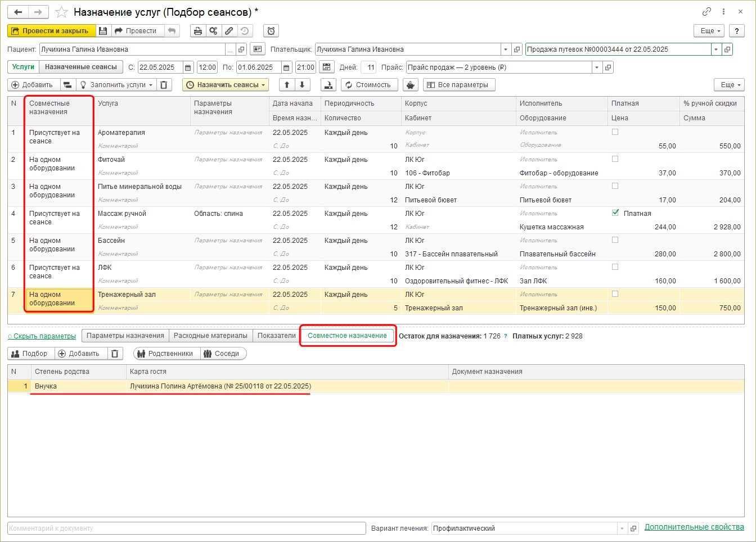The width and height of the screenshot is (756, 542).
Task: Click the Родственники button
Action: pos(166,354)
